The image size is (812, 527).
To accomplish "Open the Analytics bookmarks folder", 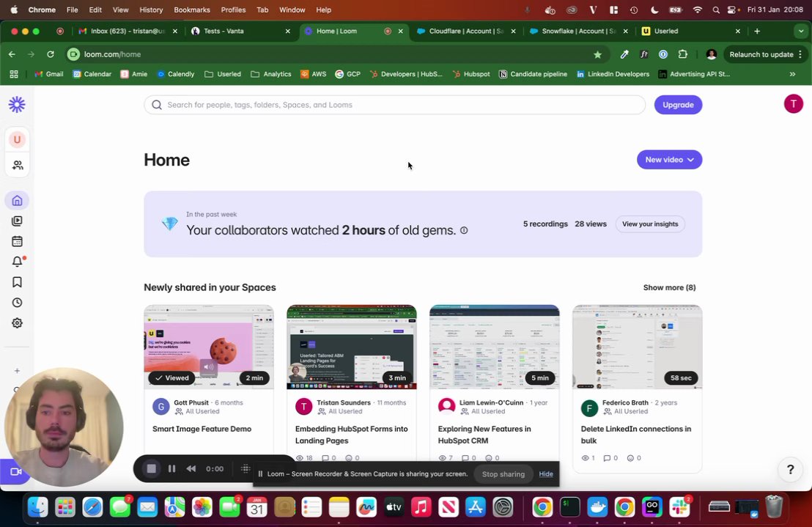I will 271,74.
